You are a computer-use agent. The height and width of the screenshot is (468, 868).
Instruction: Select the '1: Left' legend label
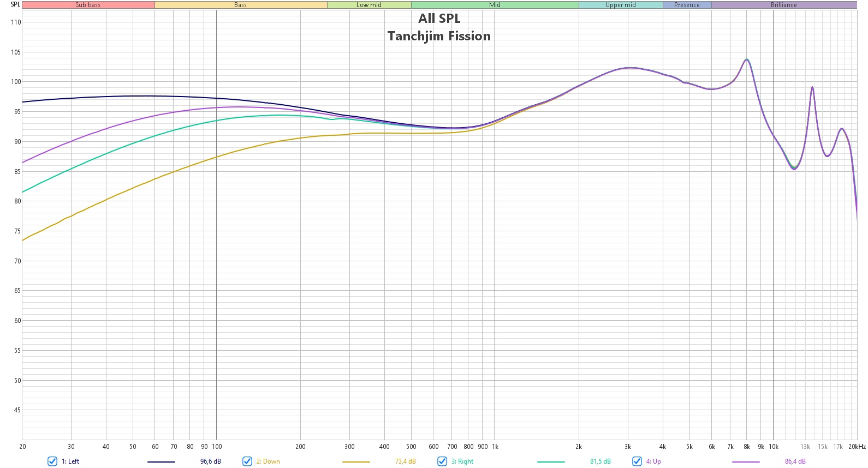coord(70,461)
